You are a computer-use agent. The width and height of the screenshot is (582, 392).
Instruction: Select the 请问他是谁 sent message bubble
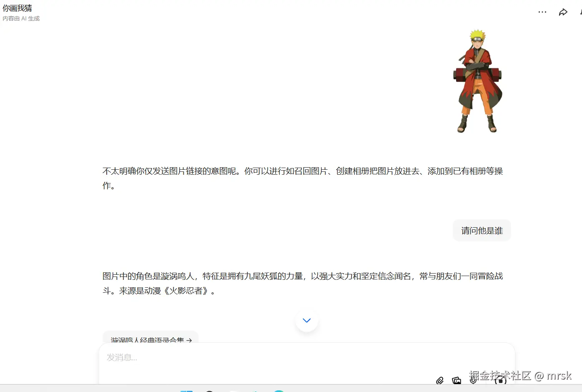click(x=482, y=230)
